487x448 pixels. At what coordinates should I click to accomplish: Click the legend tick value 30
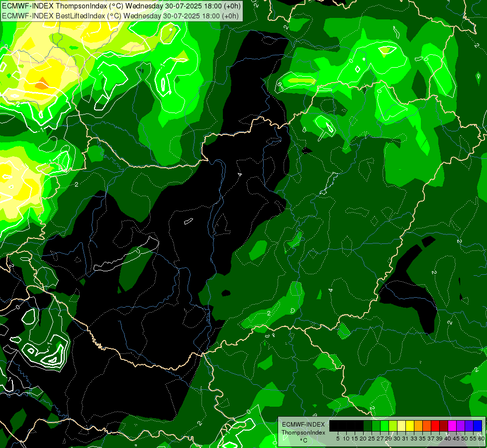point(397,439)
